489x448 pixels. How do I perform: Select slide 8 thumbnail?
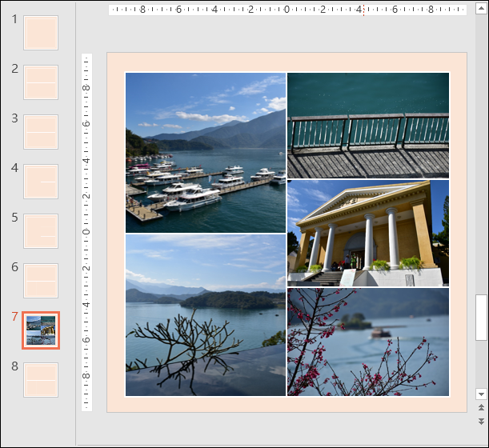tap(41, 380)
